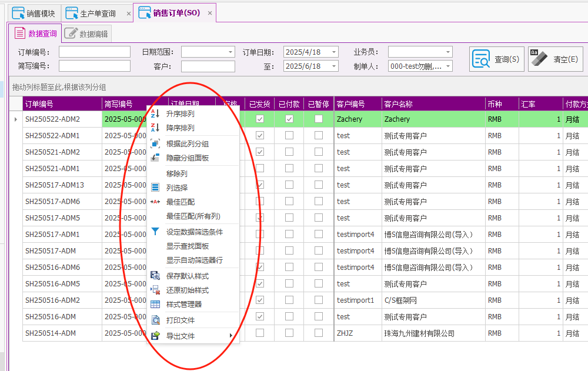Select 隐藏分组面板 from the context menu

187,158
